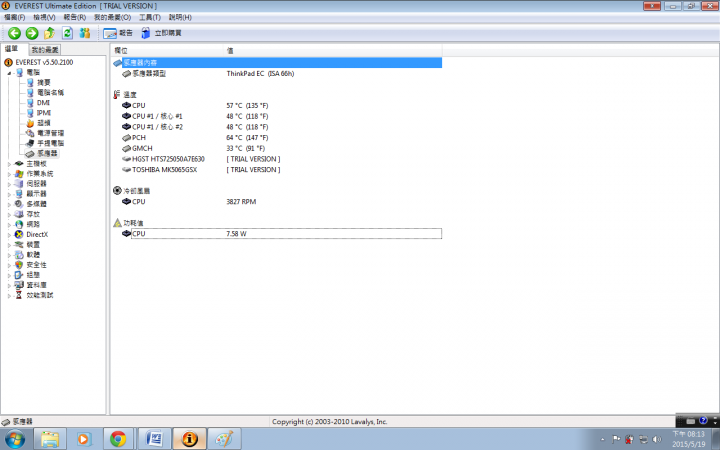Open the 我的最愛(O) menu
720x450 pixels.
[112, 17]
